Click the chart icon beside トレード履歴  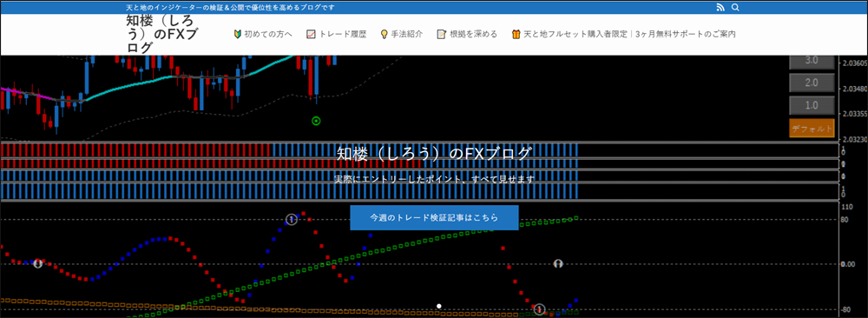[311, 34]
